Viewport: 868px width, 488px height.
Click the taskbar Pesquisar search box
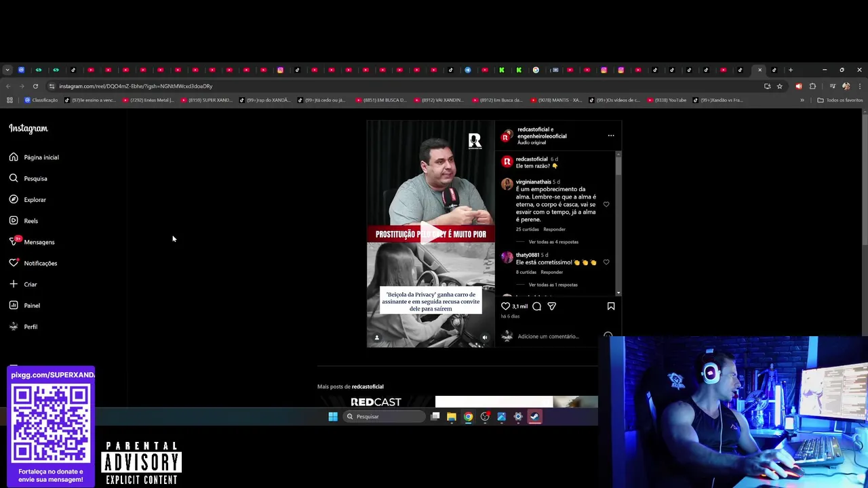(384, 417)
